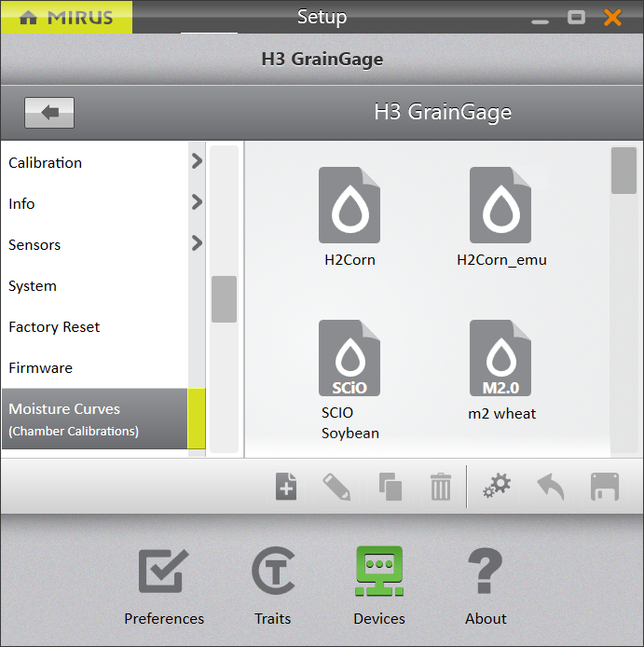Click the new moisture curve file icon
The image size is (644, 647).
[286, 487]
